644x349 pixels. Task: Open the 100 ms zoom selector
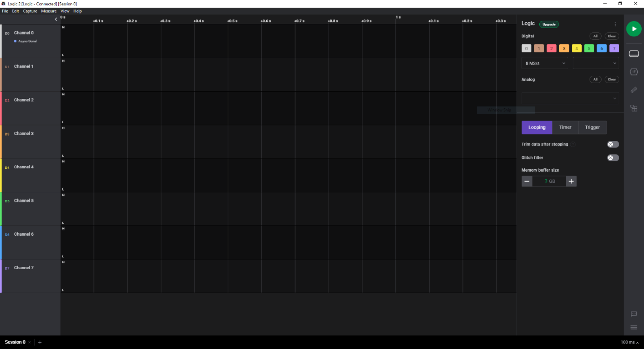click(x=629, y=342)
